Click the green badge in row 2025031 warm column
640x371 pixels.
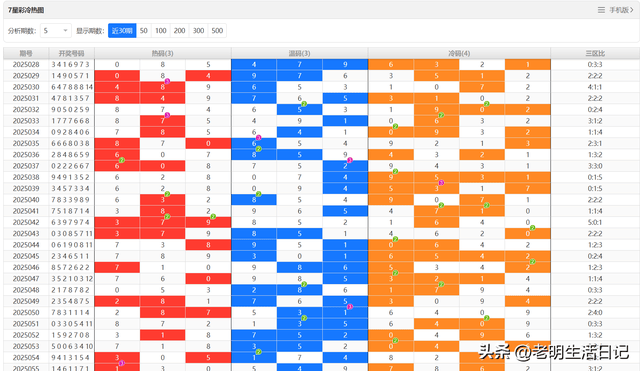coord(304,104)
